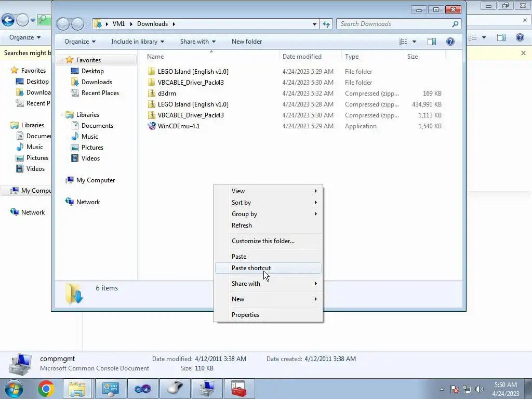The width and height of the screenshot is (532, 399).
Task: Click the refresh button beside address bar
Action: (326, 24)
